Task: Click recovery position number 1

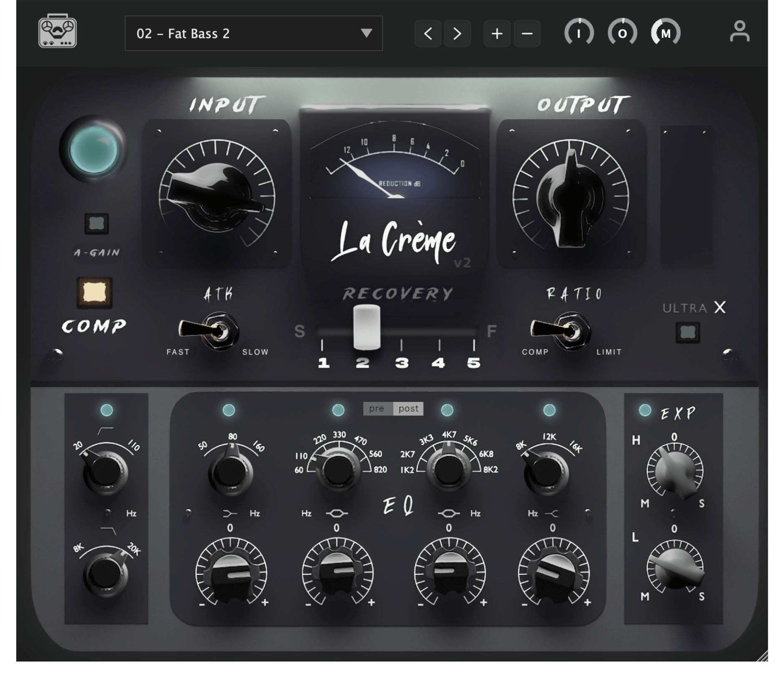Action: point(324,363)
